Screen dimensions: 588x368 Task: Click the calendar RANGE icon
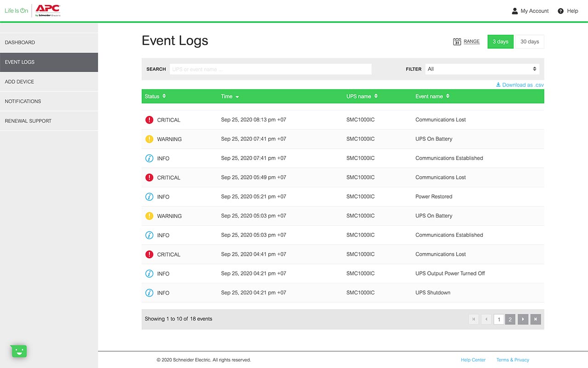tap(457, 42)
